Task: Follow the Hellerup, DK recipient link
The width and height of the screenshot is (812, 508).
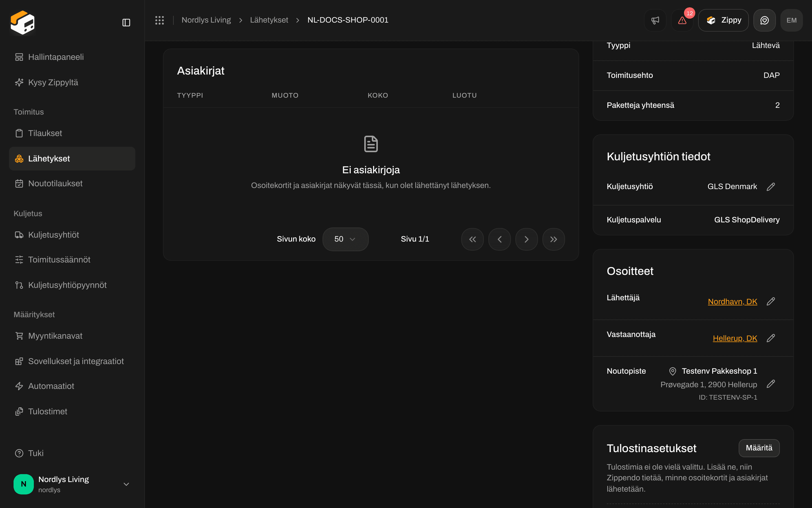Action: [735, 338]
